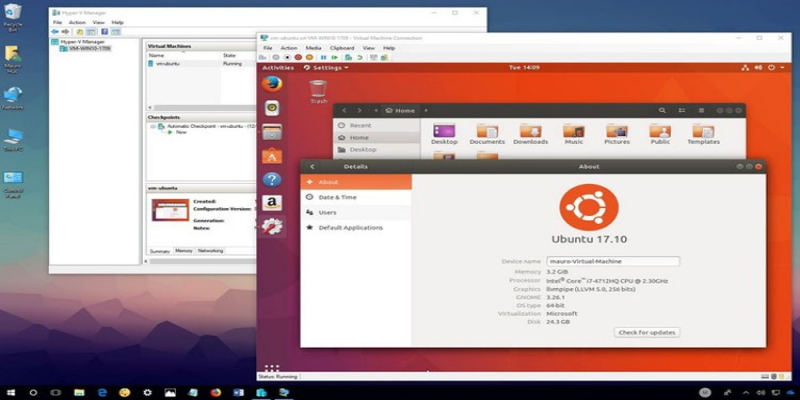Open Ubuntu Software from the dock
Viewport: 800px width, 400px height.
click(271, 156)
